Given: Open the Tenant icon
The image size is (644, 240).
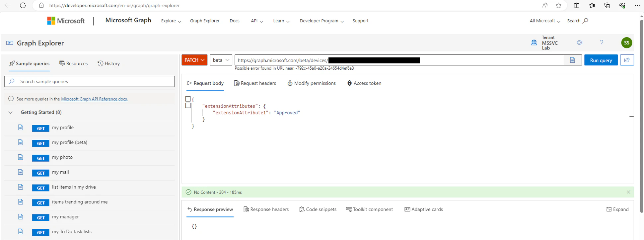Looking at the screenshot, I should [x=534, y=42].
